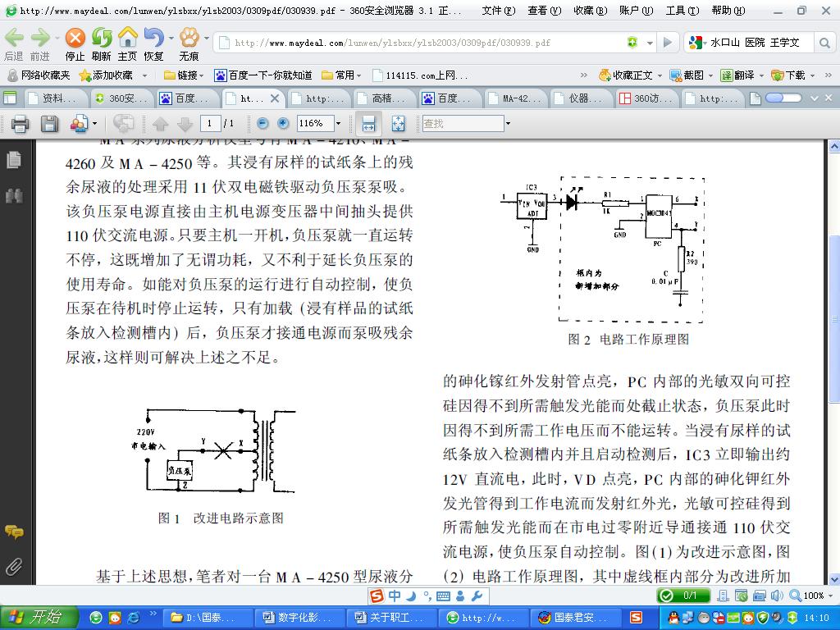Image resolution: width=840 pixels, height=630 pixels.
Task: Click the search magnifier in browser search box
Action: point(824,43)
